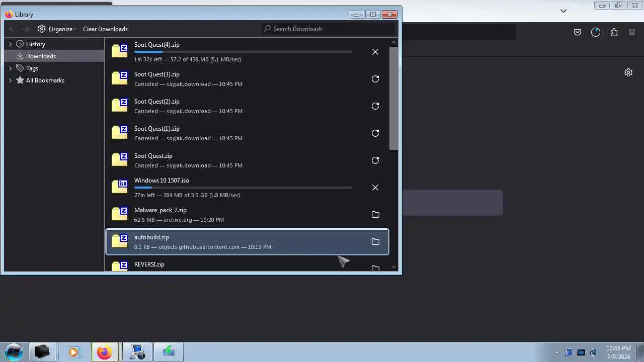
Task: Click the Library back arrow
Action: point(13,29)
